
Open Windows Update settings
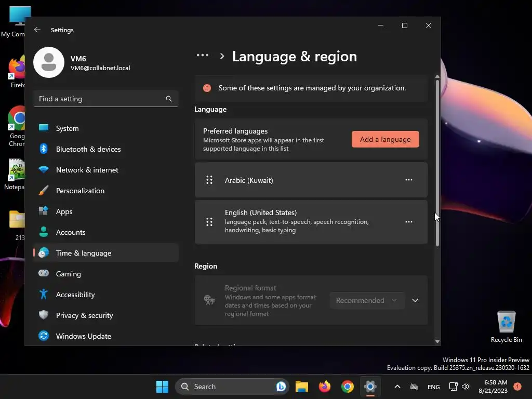coord(106,336)
